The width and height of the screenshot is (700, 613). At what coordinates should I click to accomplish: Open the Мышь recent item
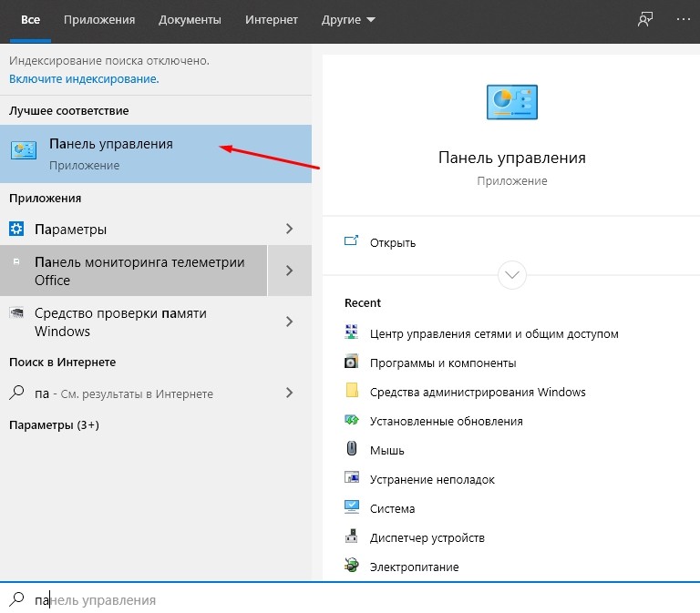386,451
